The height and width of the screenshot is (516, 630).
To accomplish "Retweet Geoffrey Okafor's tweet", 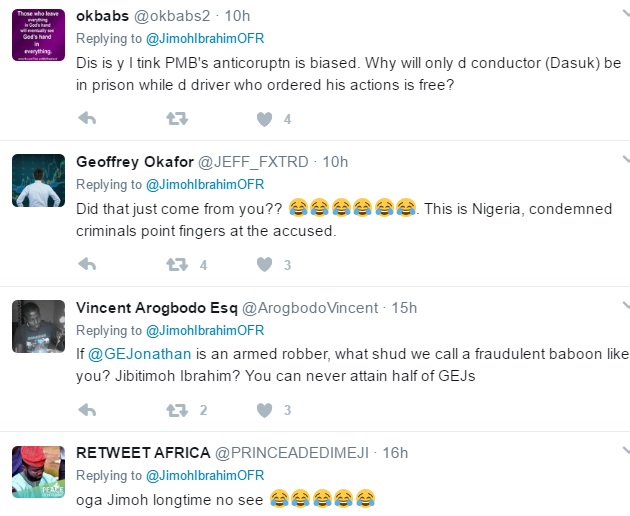I will tap(177, 265).
